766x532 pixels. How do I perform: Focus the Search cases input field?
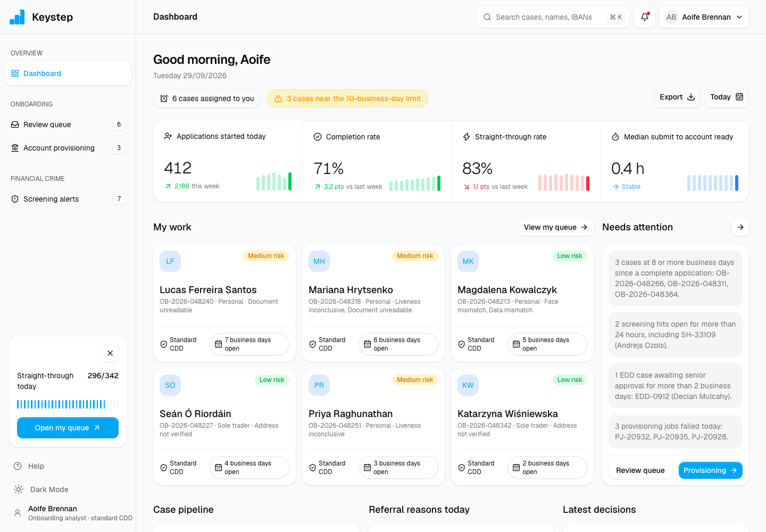pyautogui.click(x=553, y=17)
